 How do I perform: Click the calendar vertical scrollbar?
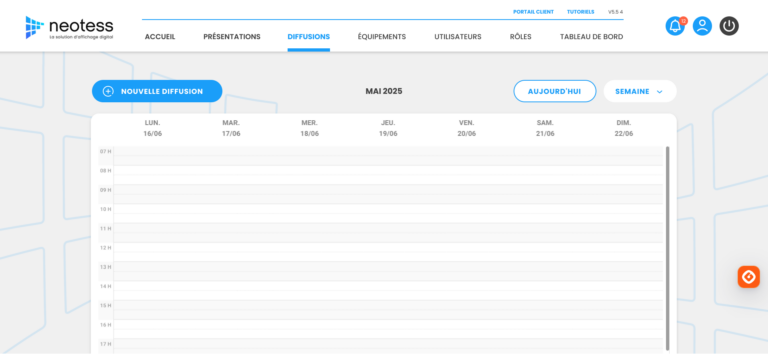tap(667, 248)
